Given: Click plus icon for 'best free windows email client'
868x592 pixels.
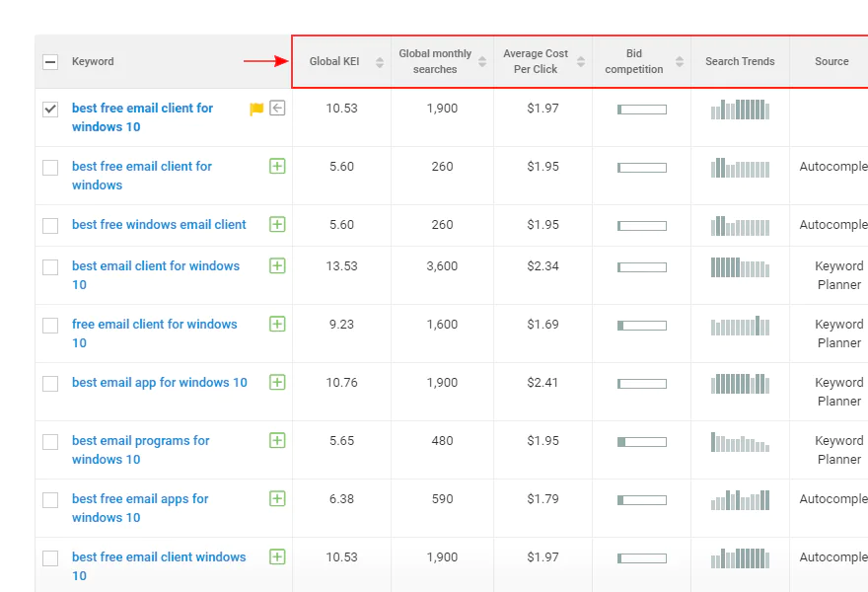Looking at the screenshot, I should point(277,224).
